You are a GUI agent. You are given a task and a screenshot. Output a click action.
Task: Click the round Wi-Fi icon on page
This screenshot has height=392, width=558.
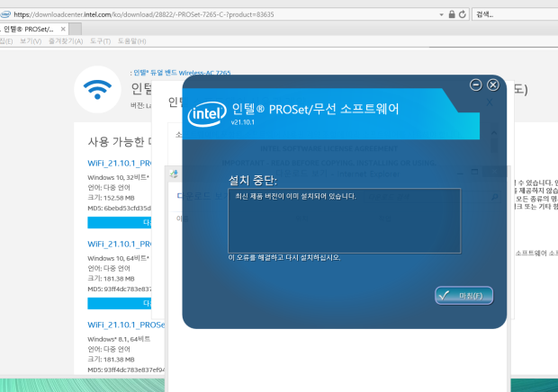[97, 89]
